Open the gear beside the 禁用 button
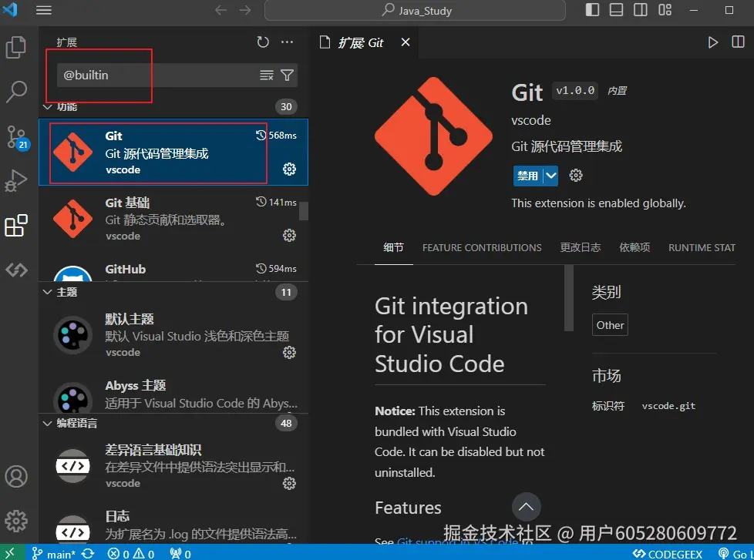The image size is (754, 560). [576, 176]
